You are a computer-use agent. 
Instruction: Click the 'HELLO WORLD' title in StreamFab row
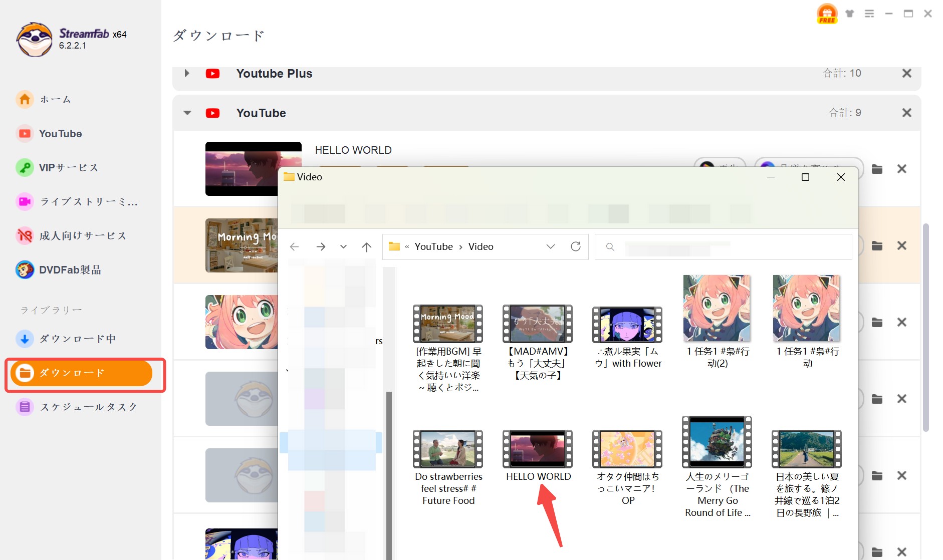[353, 150]
